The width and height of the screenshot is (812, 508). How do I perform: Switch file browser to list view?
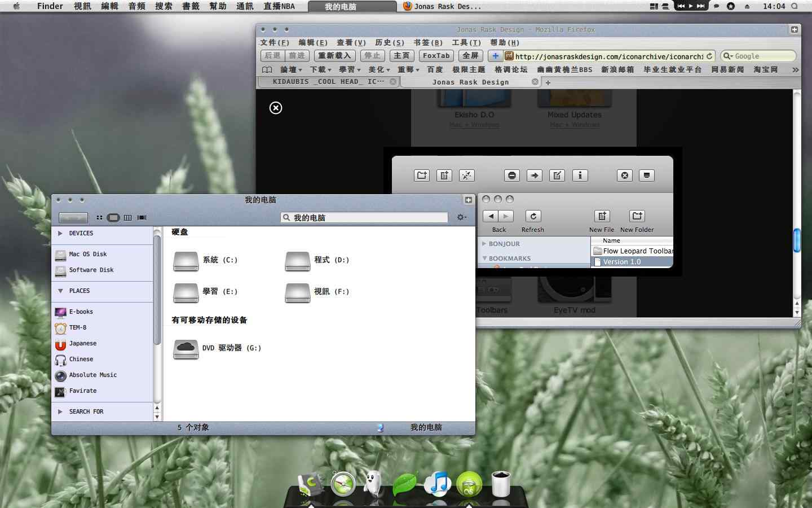(x=113, y=217)
